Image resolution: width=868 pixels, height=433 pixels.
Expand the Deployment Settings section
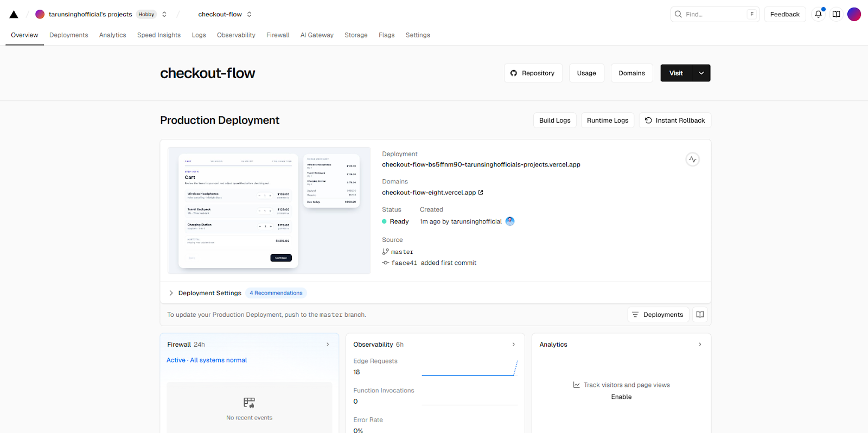click(171, 293)
